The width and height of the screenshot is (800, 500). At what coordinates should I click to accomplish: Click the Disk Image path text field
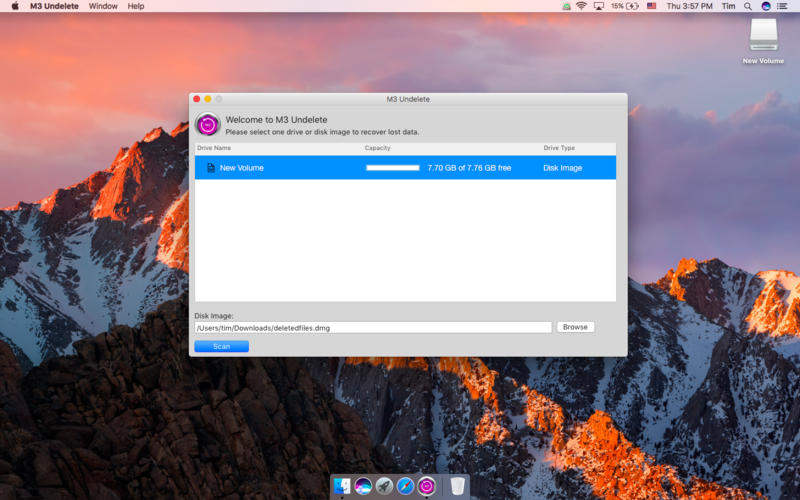pos(372,327)
